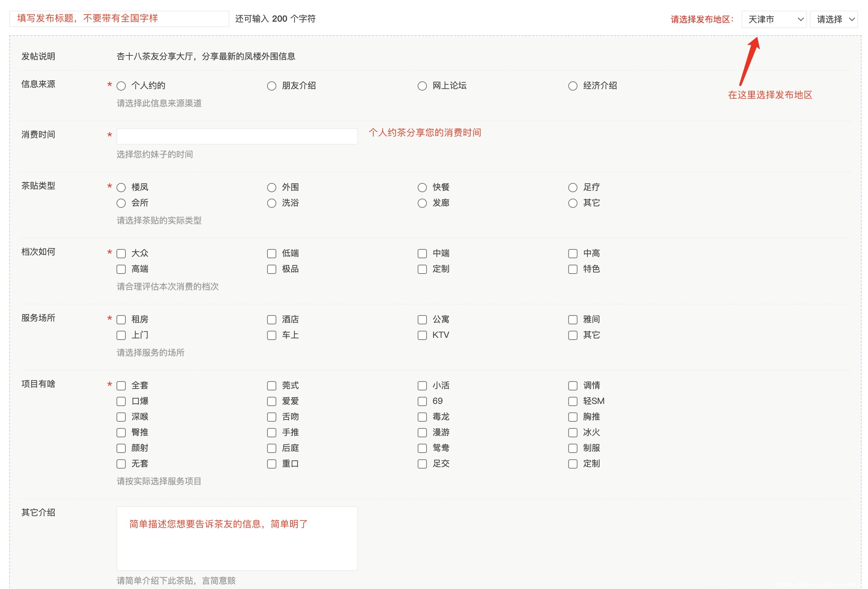Select 网上论坛 information source
The image size is (868, 589).
[x=422, y=86]
